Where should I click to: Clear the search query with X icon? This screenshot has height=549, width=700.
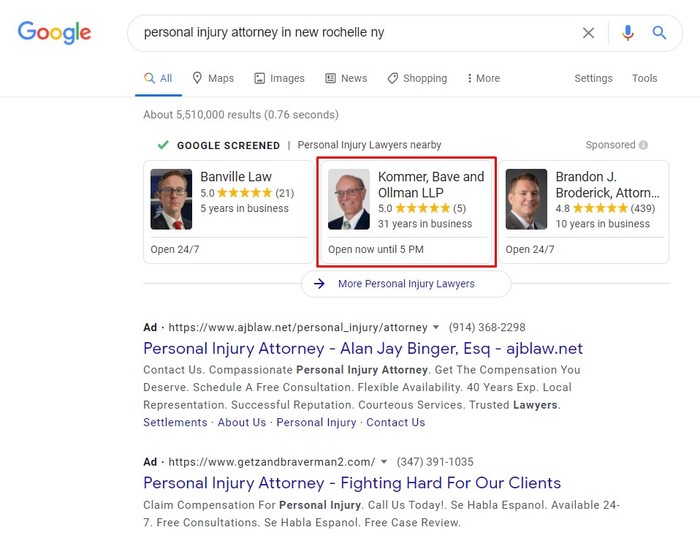point(588,33)
